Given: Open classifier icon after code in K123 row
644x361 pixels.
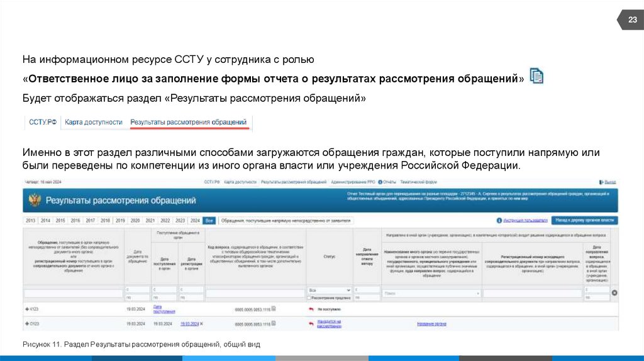Looking at the screenshot, I should (274, 309).
